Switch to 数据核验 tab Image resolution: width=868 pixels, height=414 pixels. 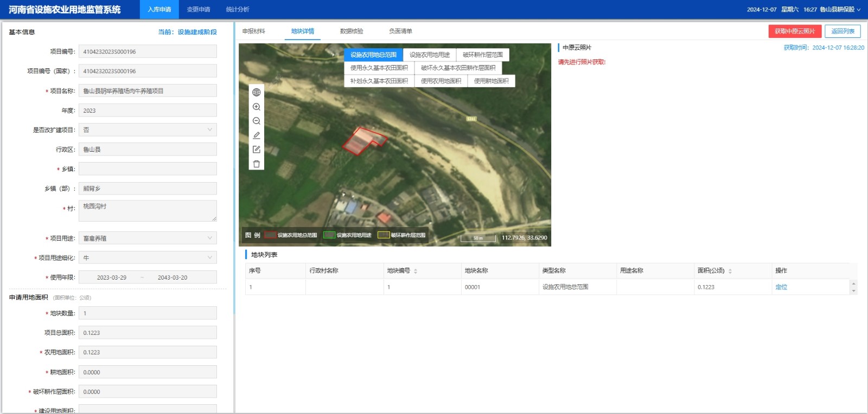point(352,31)
